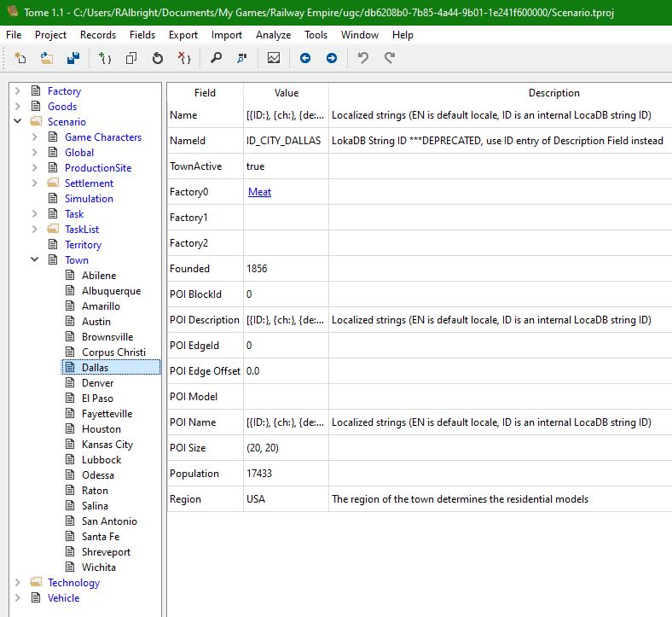Click the Duplicate Record icon
The height and width of the screenshot is (617, 672).
coord(131,58)
